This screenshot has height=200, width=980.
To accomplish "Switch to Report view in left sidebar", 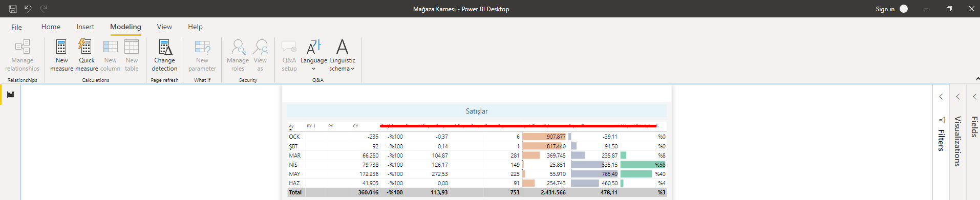I will [x=10, y=95].
